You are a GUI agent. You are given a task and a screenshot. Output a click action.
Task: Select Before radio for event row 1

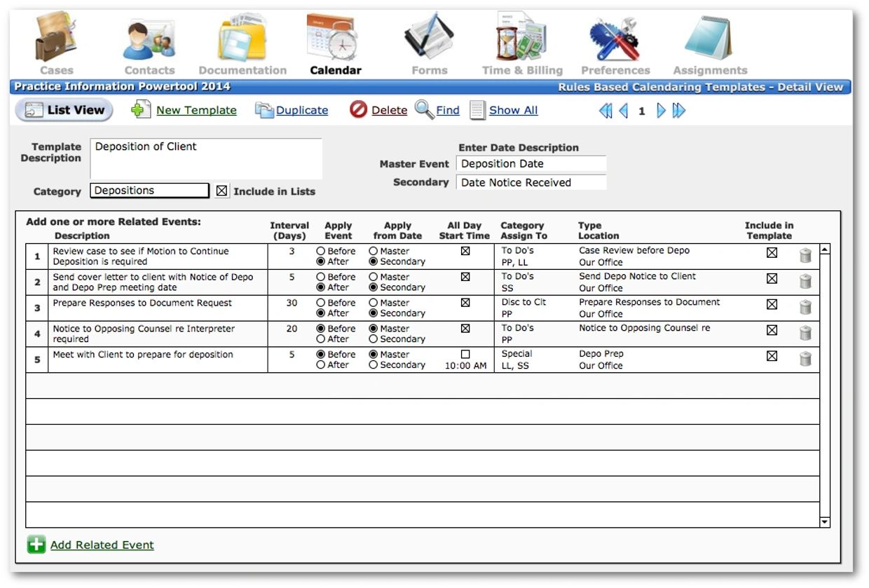[321, 251]
